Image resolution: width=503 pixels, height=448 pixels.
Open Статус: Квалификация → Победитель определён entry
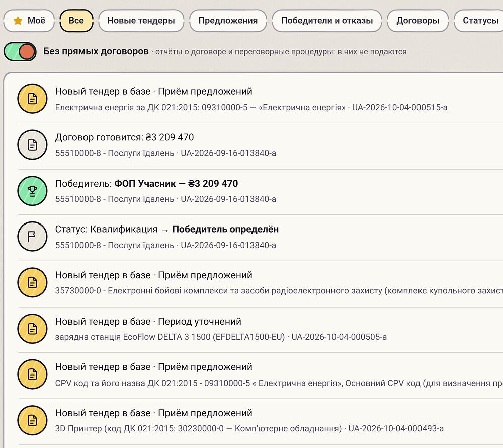[x=167, y=230]
